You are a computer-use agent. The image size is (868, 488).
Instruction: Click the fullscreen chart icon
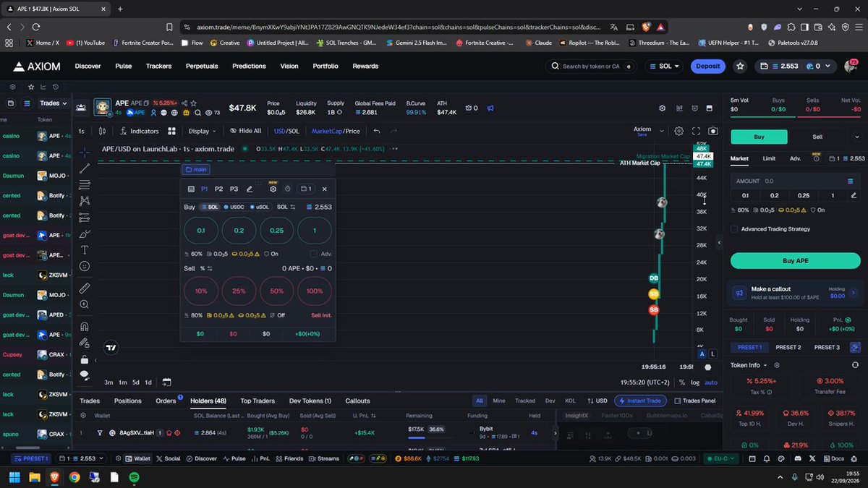697,131
